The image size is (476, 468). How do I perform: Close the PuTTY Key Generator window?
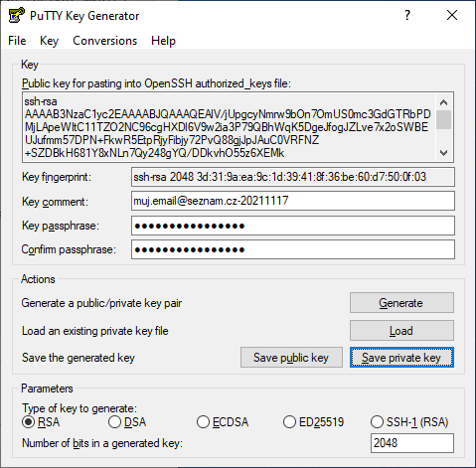coord(452,15)
